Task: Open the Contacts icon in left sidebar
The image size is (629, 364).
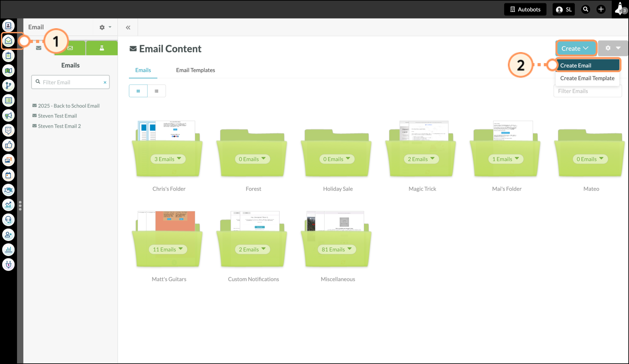Action: point(8,26)
